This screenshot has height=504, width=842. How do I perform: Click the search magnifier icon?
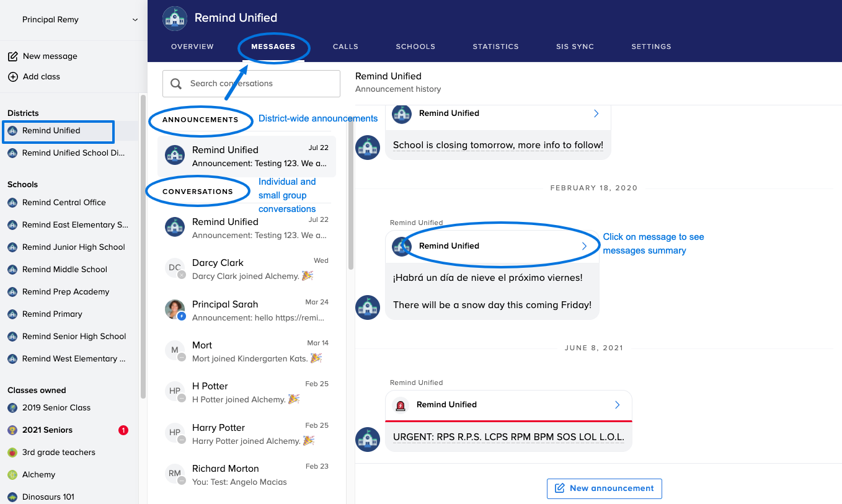(x=176, y=84)
